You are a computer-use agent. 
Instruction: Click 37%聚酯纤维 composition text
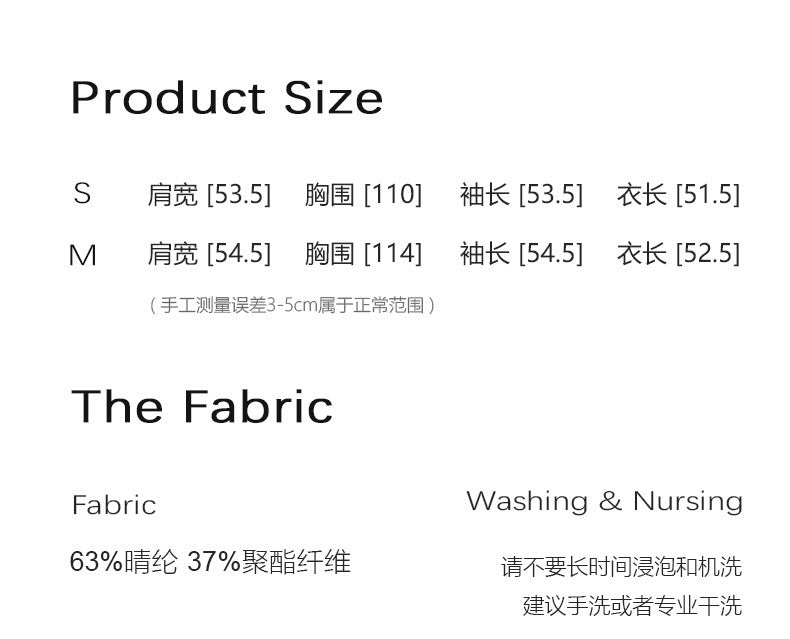[269, 561]
